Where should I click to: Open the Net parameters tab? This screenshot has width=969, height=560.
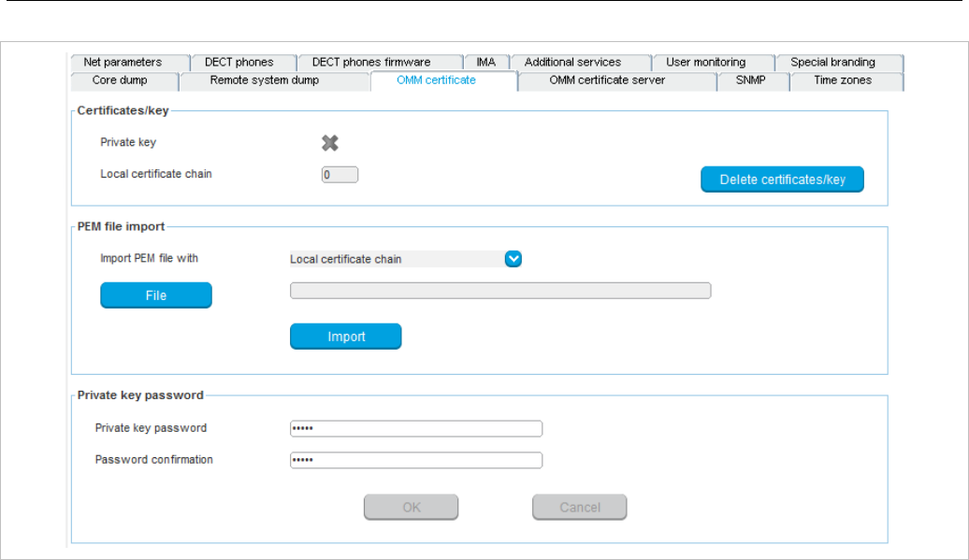click(130, 63)
